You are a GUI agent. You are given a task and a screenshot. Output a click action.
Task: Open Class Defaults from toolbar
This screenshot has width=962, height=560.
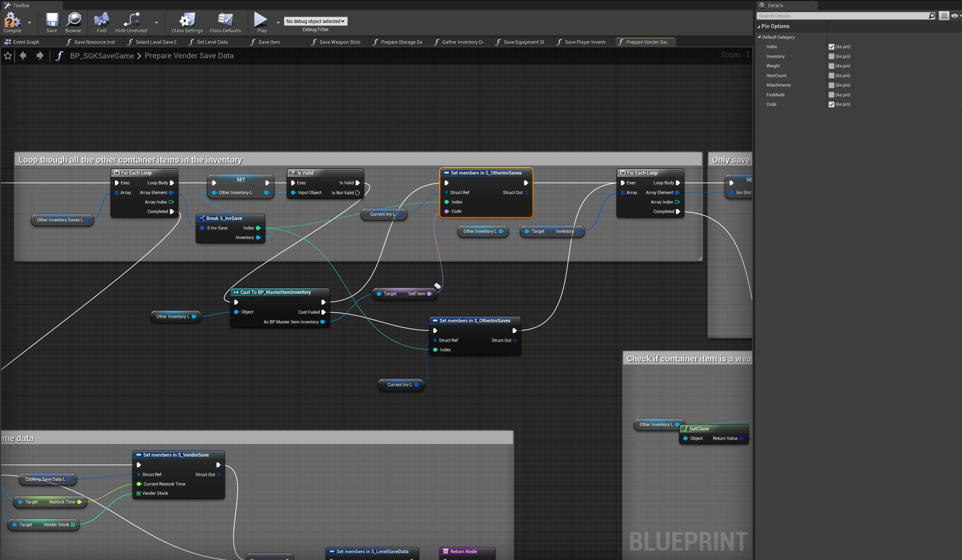point(225,20)
